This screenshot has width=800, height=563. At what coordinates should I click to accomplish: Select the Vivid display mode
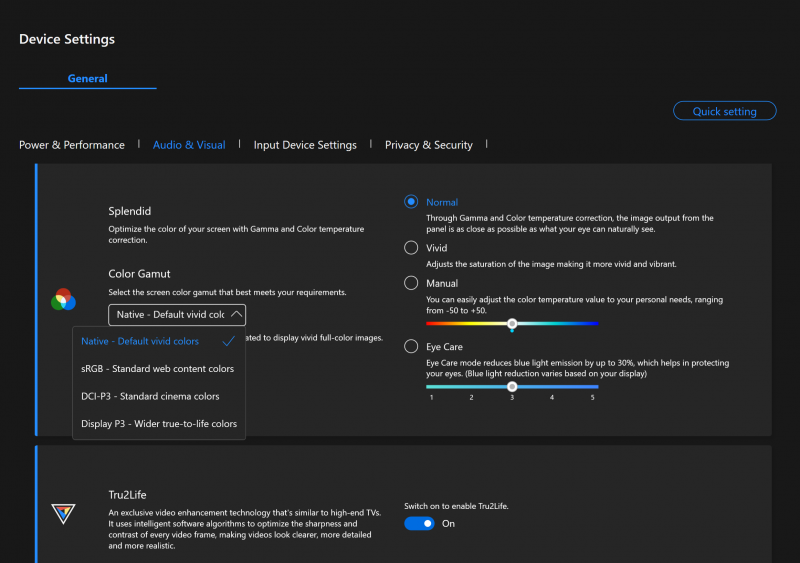(411, 248)
